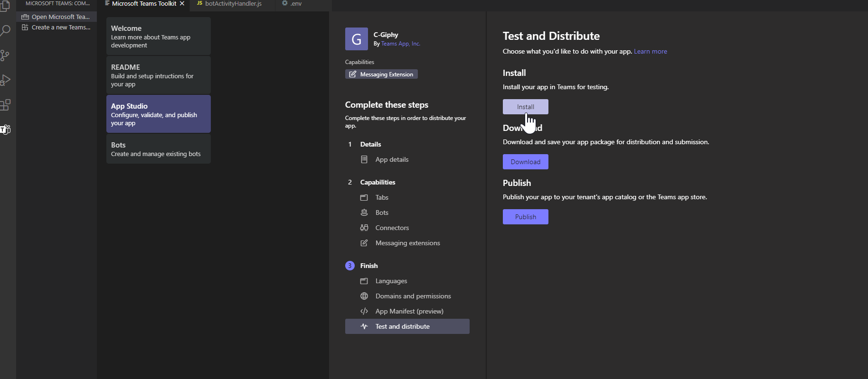Click the Languages step icon
Screen dimensions: 868x379
[364, 281]
